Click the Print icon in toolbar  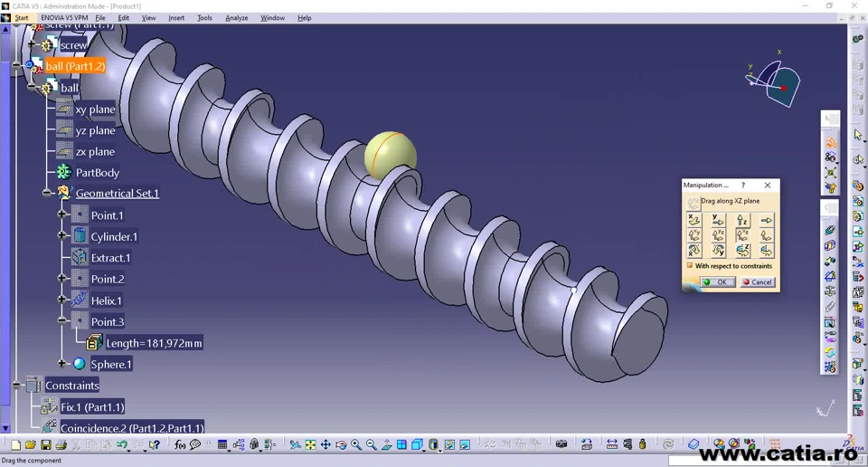(61, 444)
